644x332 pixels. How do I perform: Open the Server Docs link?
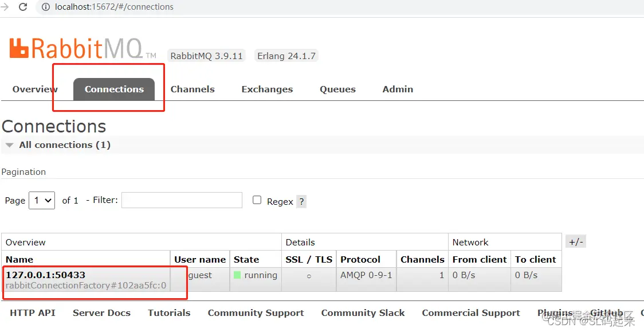tap(101, 313)
